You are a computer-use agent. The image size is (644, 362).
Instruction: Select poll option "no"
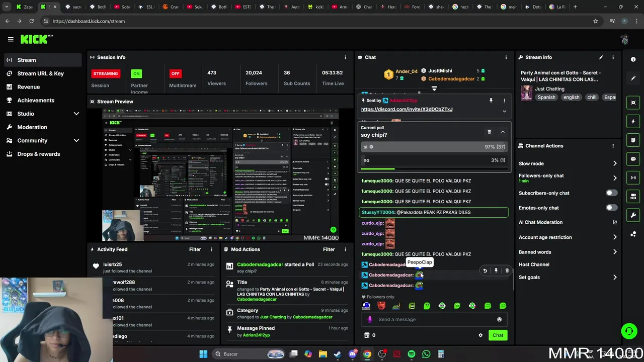coord(434,160)
